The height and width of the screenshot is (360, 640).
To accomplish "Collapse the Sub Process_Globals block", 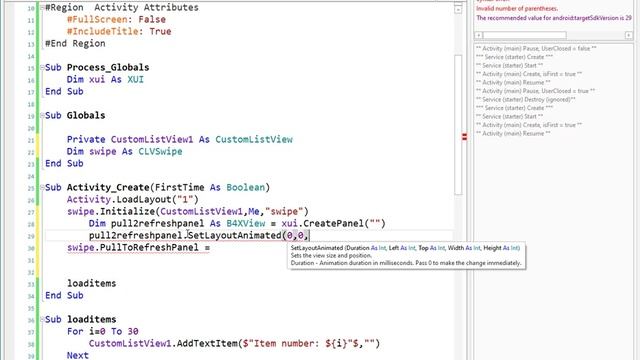I will [x=42, y=68].
